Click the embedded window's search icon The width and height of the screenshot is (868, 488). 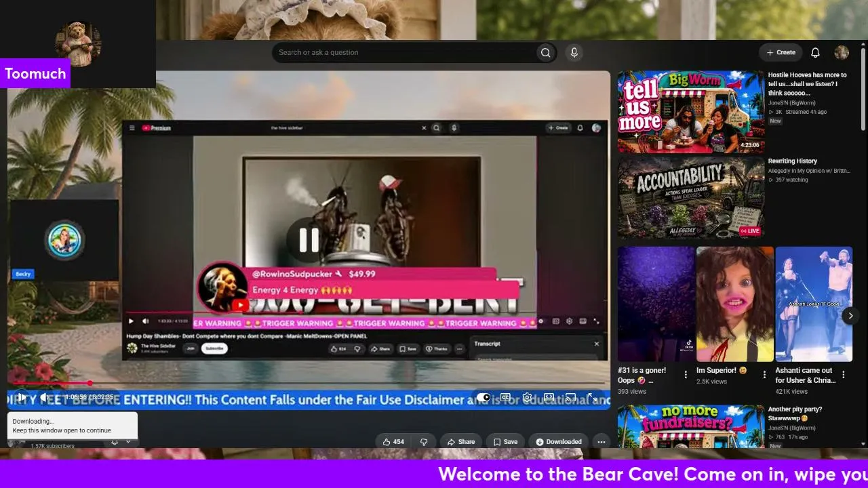coord(437,128)
